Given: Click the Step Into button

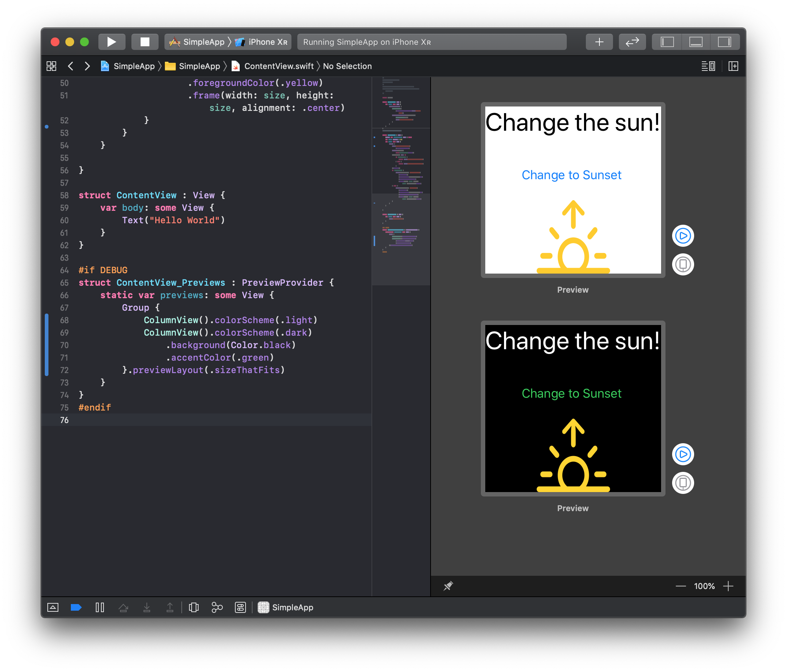Looking at the screenshot, I should click(146, 607).
